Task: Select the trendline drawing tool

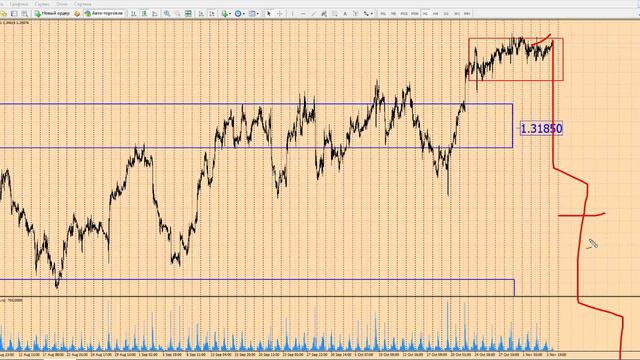Action: (x=313, y=13)
